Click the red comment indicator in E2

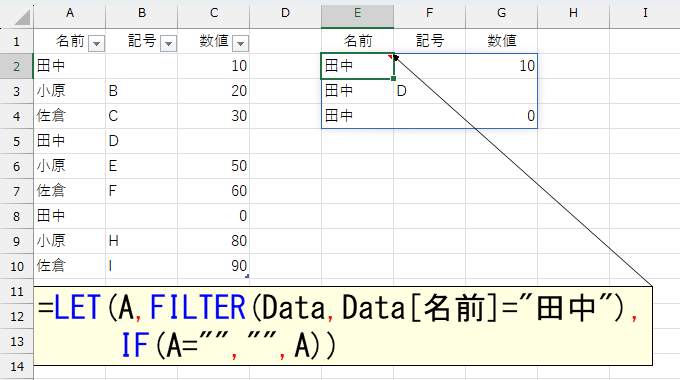[x=391, y=57]
